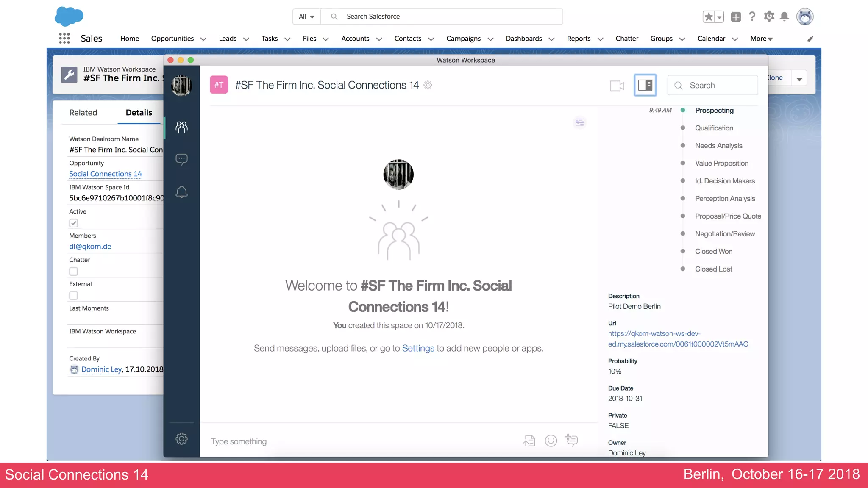Toggle the side panel view button

coord(645,85)
